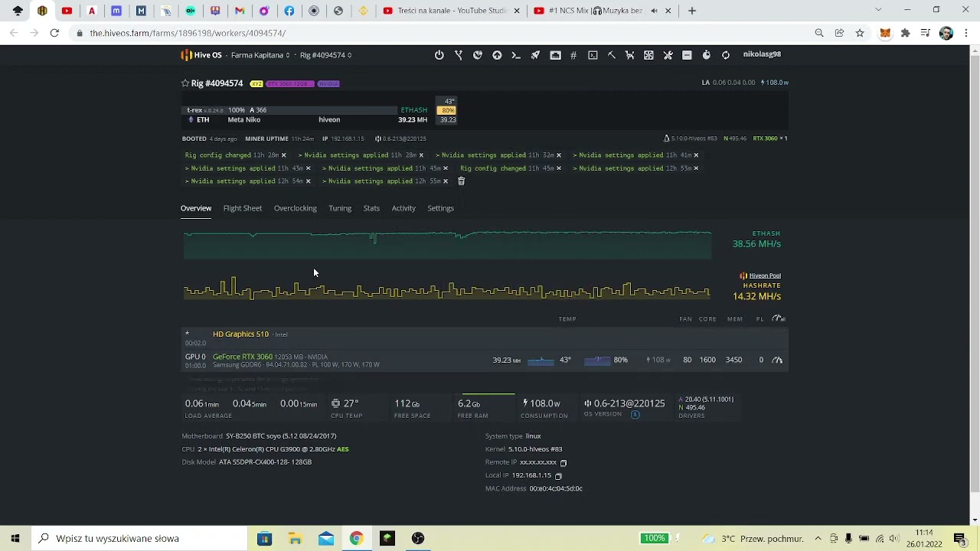Click the HD Graphics 510 name
The image size is (980, 551).
coord(240,334)
